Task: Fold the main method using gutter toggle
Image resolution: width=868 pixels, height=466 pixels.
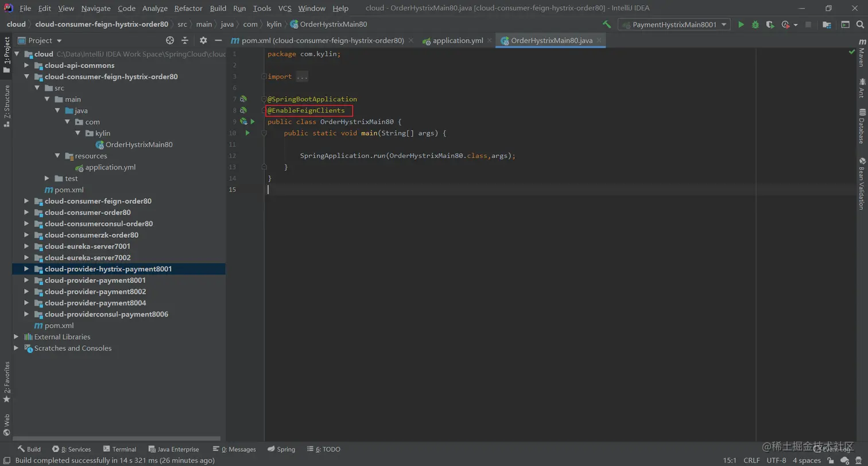Action: (x=264, y=133)
